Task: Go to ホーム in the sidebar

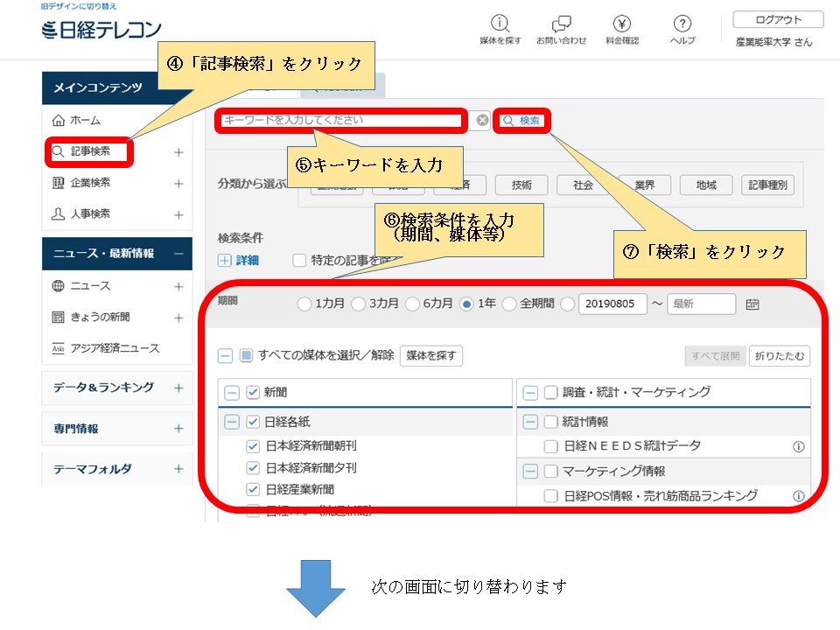Action: pos(85,120)
